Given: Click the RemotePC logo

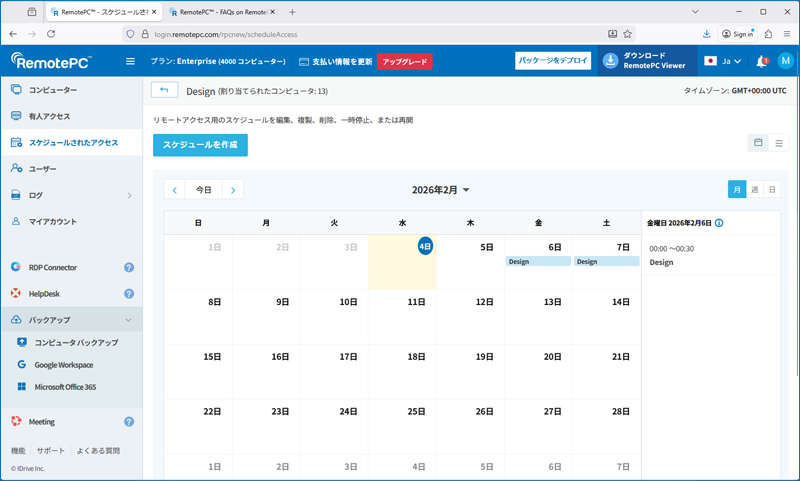Looking at the screenshot, I should pyautogui.click(x=51, y=61).
